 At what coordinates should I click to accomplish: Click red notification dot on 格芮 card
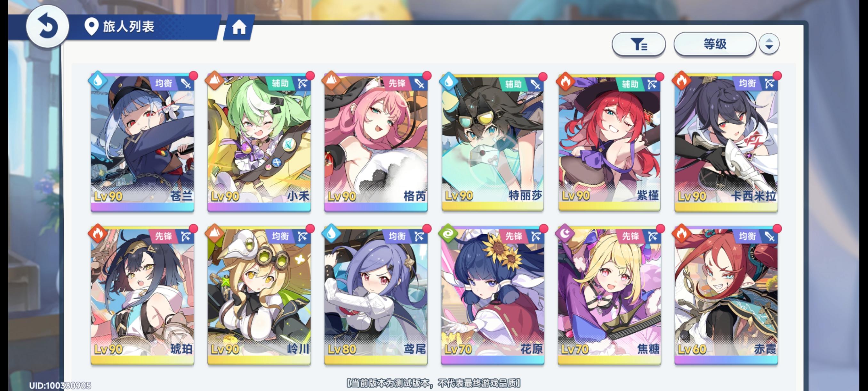[x=427, y=76]
